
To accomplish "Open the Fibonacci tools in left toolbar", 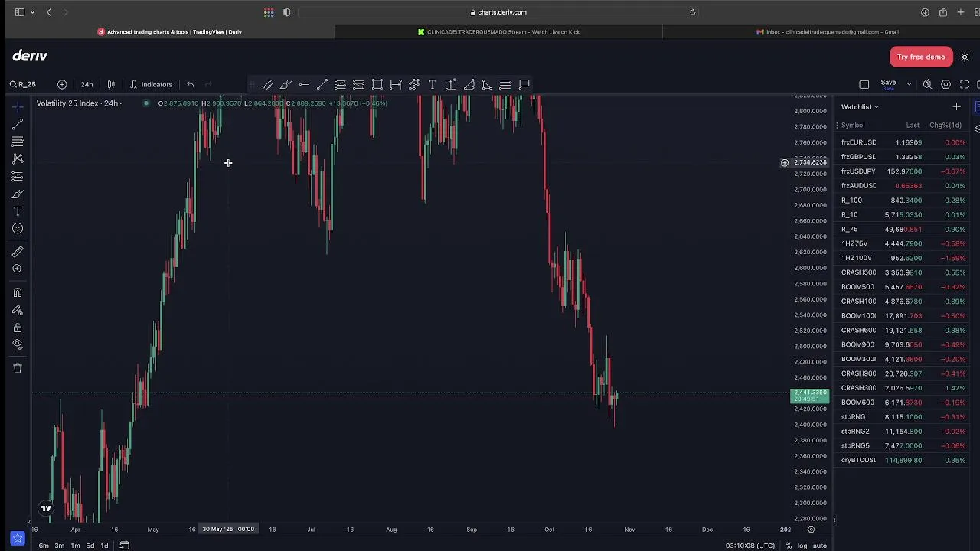I will point(18,141).
